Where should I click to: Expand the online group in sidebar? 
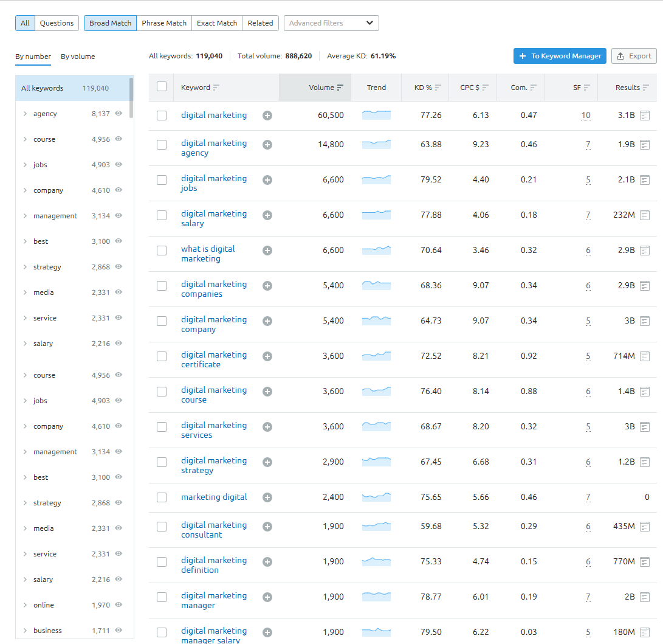[x=25, y=605]
